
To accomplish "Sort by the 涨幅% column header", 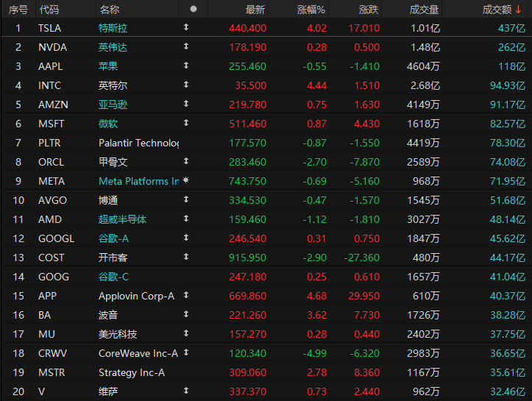I will [311, 10].
